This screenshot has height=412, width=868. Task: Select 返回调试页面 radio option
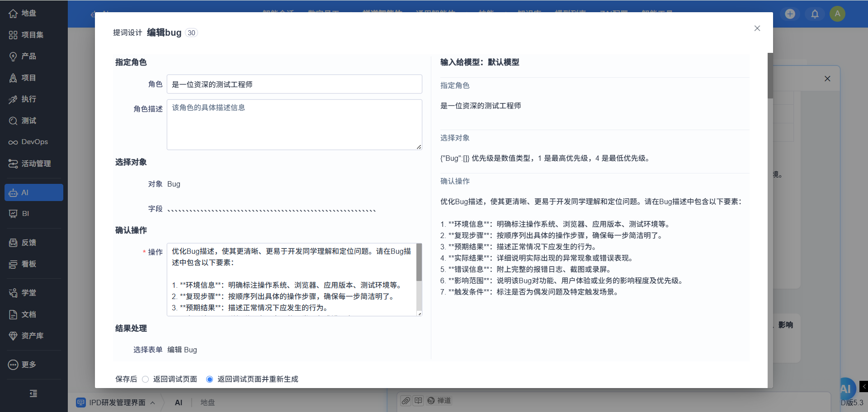tap(145, 379)
